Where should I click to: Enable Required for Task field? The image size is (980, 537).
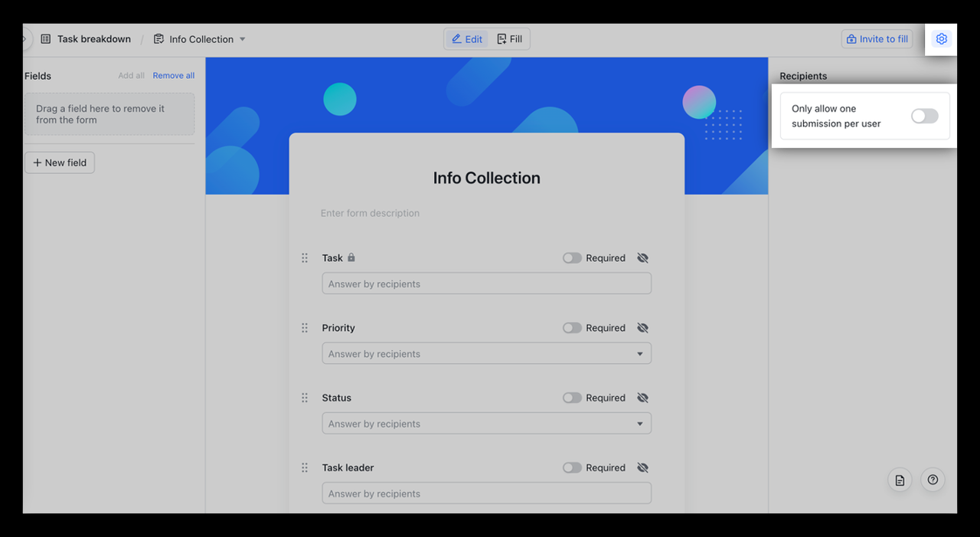pos(572,258)
